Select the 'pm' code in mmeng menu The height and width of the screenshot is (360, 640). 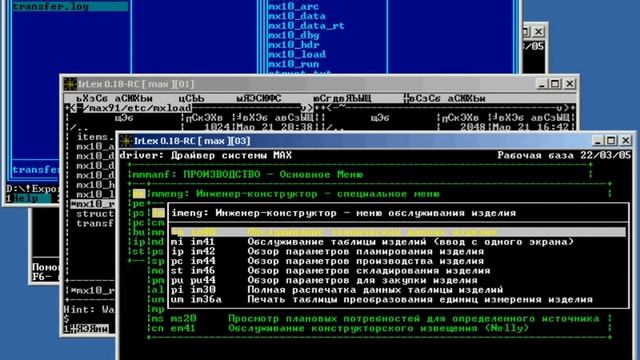158,280
